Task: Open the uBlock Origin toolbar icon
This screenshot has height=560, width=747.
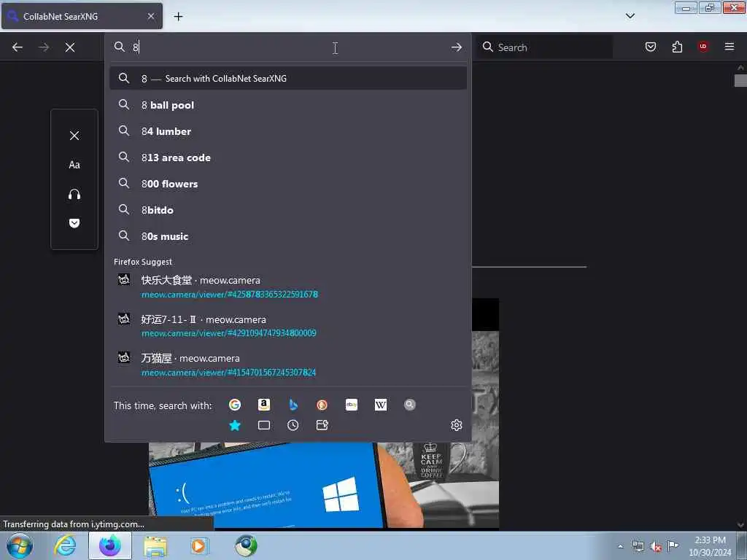Action: (x=703, y=47)
